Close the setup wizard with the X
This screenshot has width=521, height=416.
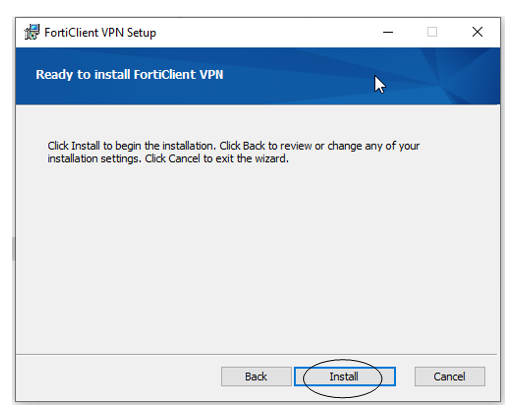tap(477, 32)
